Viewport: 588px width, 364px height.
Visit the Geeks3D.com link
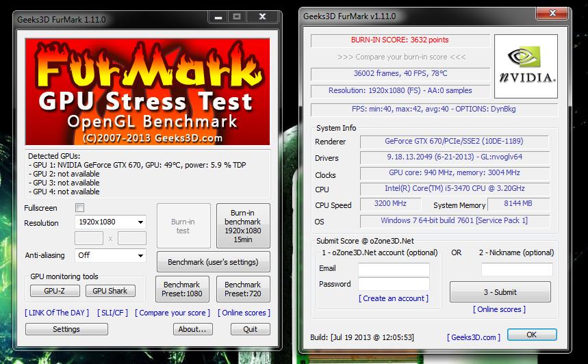[x=474, y=337]
